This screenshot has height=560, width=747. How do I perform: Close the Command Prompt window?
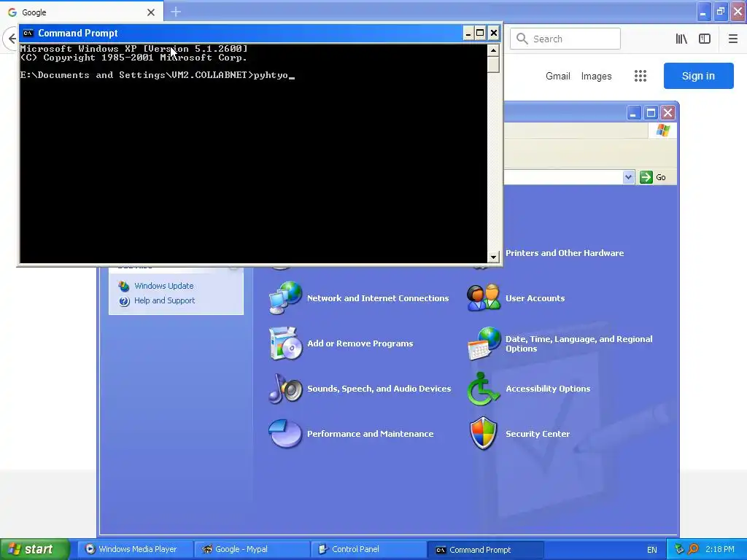click(x=494, y=33)
